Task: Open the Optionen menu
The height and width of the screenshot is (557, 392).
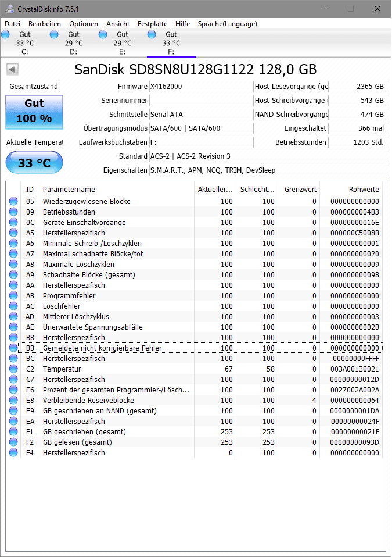Action: pyautogui.click(x=84, y=24)
